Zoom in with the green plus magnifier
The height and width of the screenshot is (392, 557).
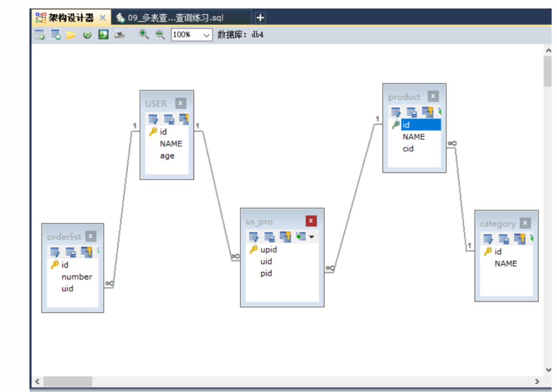pos(144,35)
